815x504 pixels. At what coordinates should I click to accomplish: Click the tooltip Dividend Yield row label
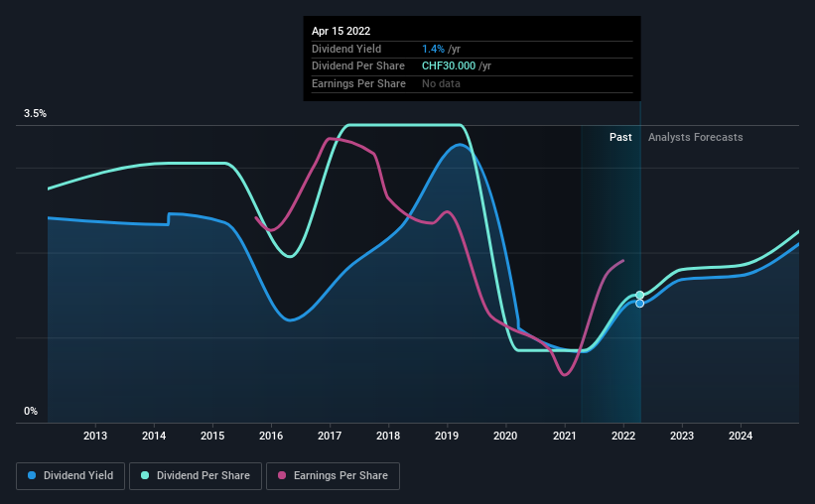click(346, 49)
